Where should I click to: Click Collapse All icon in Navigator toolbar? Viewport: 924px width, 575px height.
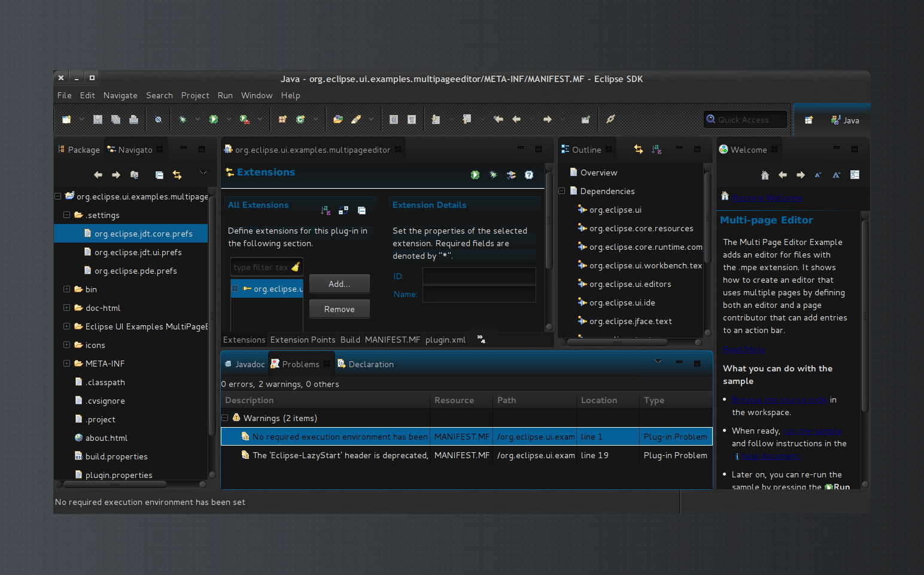click(159, 175)
